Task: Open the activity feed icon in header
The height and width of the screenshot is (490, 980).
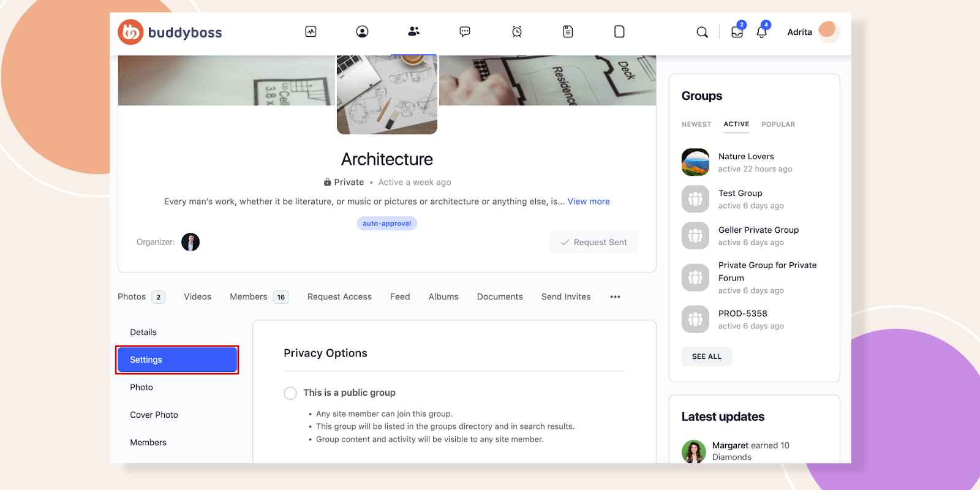Action: (311, 32)
